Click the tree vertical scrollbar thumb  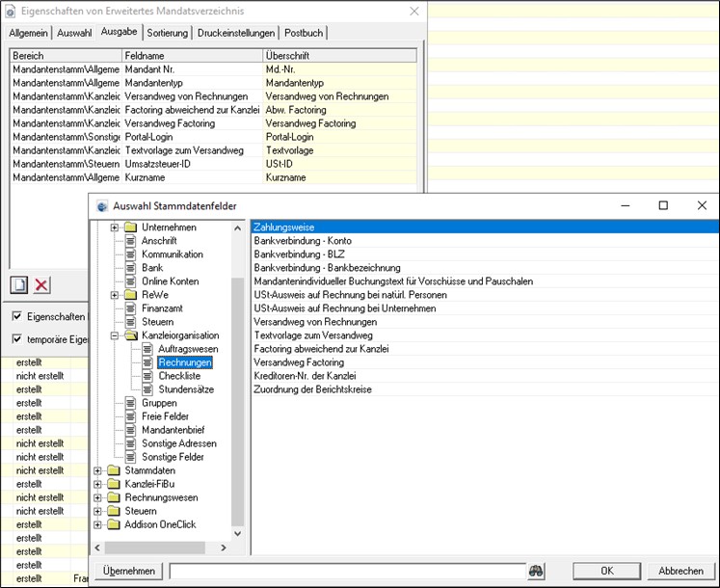pos(237,402)
